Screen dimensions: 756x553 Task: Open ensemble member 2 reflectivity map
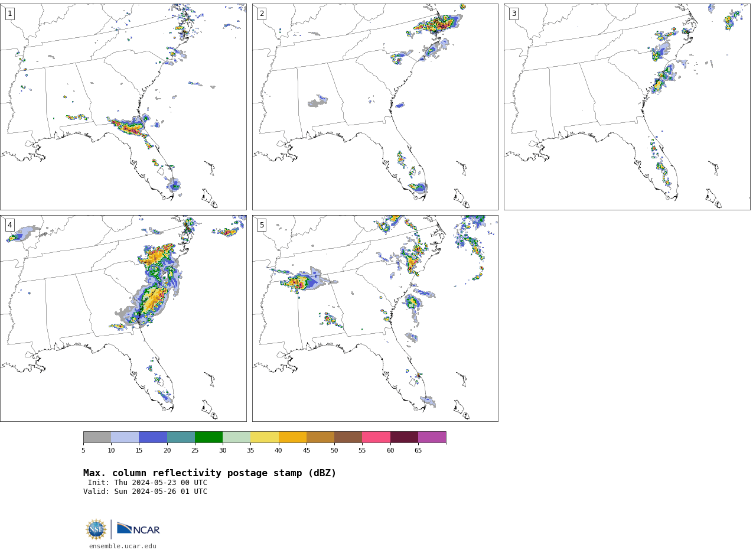[375, 107]
